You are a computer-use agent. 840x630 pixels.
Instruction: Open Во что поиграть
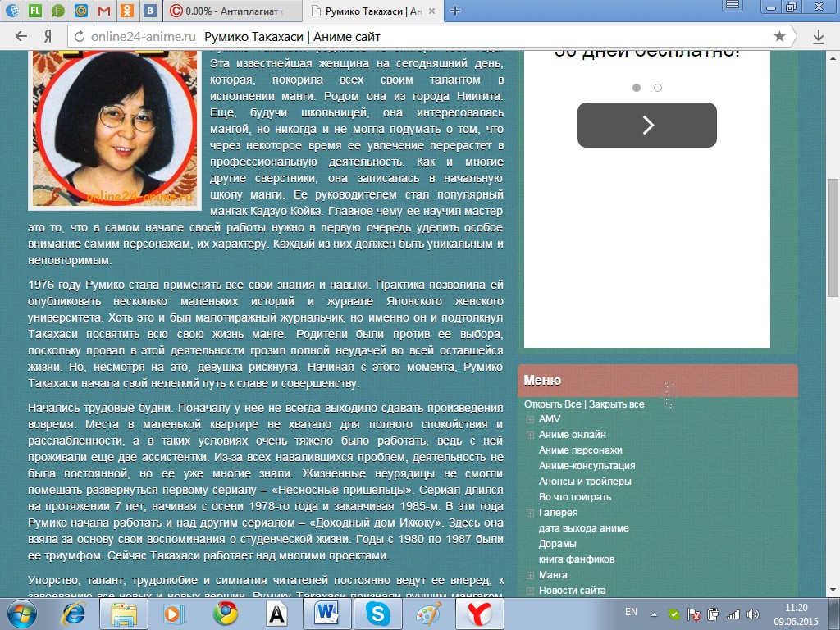click(x=575, y=496)
